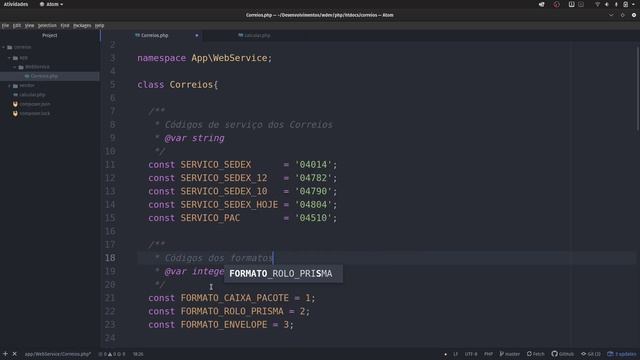Open the package updates notice
The image size is (640, 360).
click(x=622, y=354)
